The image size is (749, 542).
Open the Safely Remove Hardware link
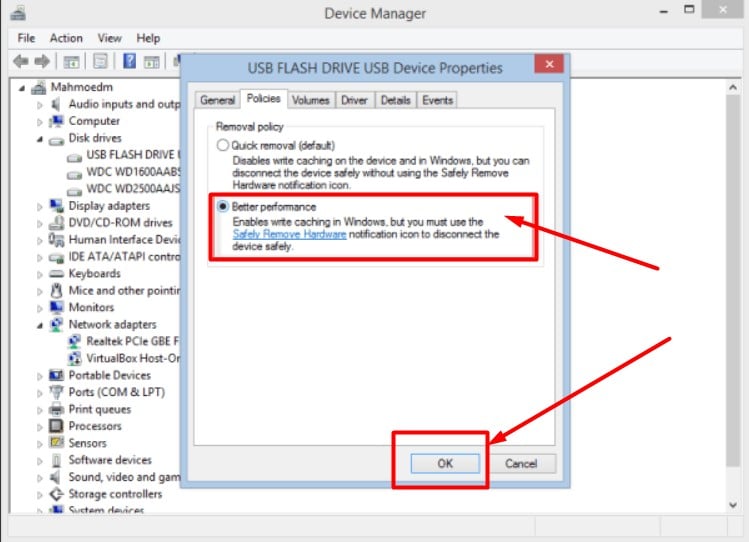289,234
